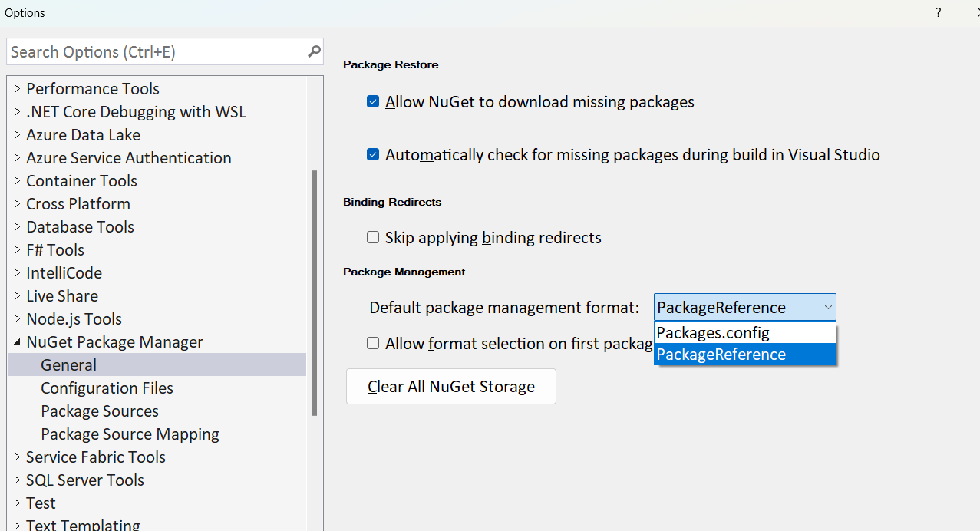This screenshot has height=531, width=980.
Task: Click the help question mark icon
Action: [938, 12]
